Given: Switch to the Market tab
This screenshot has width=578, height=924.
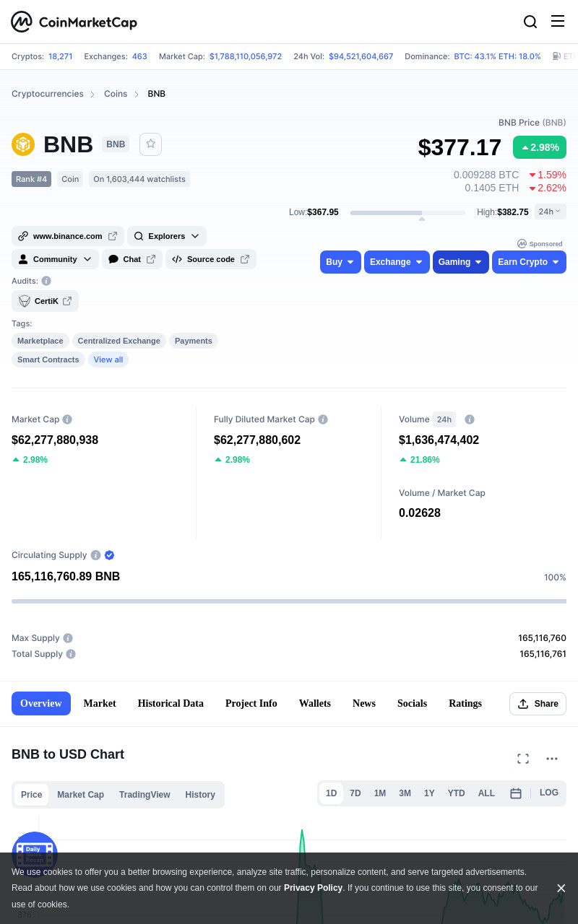Looking at the screenshot, I should 100,704.
